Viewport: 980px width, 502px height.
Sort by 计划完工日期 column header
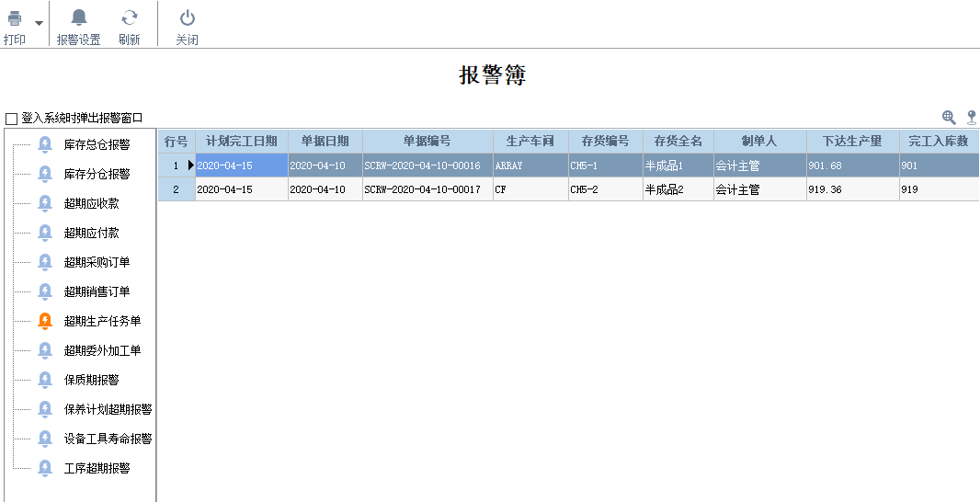[x=241, y=141]
